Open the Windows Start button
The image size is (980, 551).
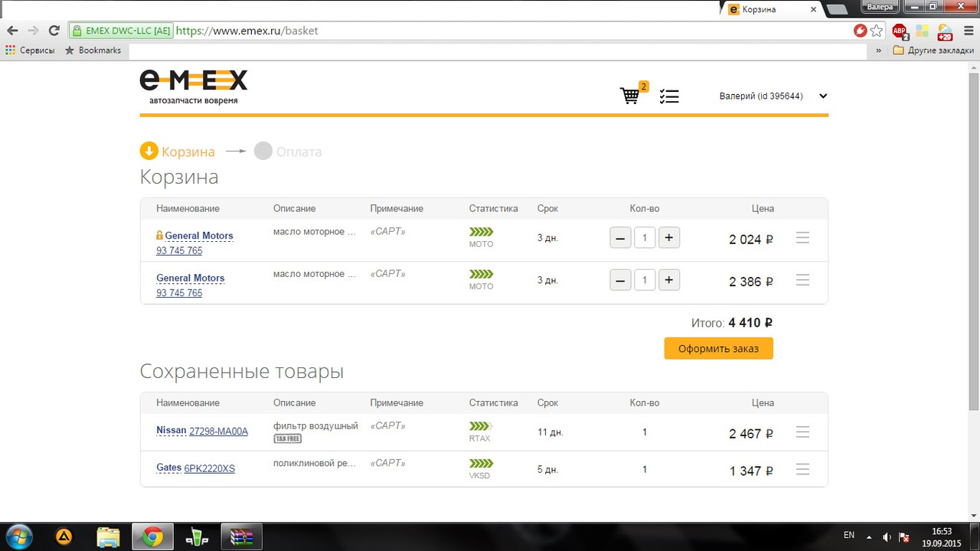(x=18, y=536)
